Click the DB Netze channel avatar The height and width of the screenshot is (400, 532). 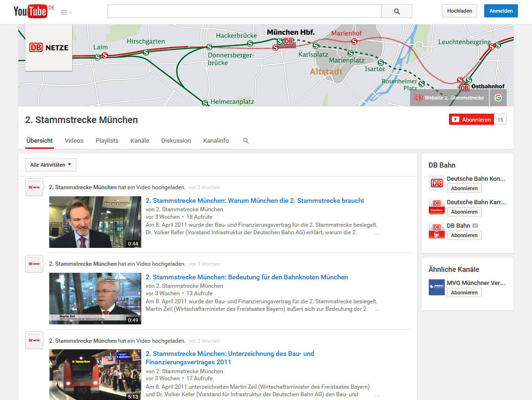point(49,47)
